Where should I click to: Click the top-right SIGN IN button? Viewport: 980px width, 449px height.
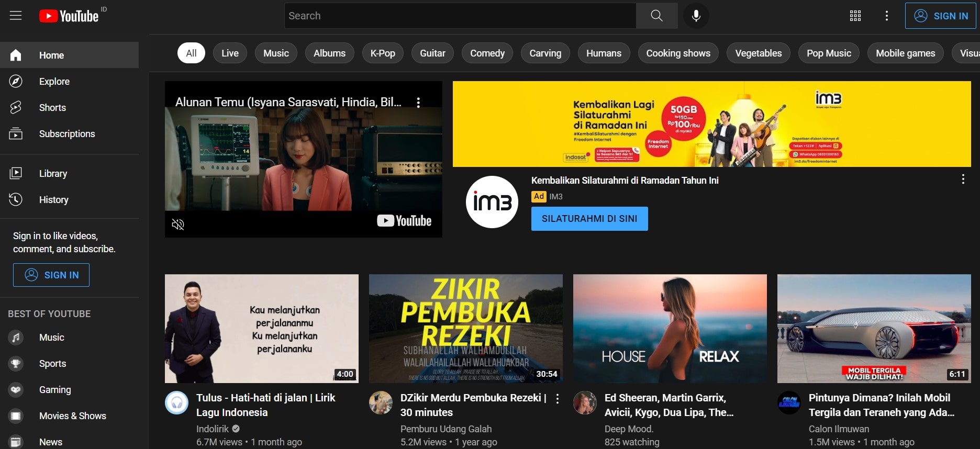(x=941, y=16)
